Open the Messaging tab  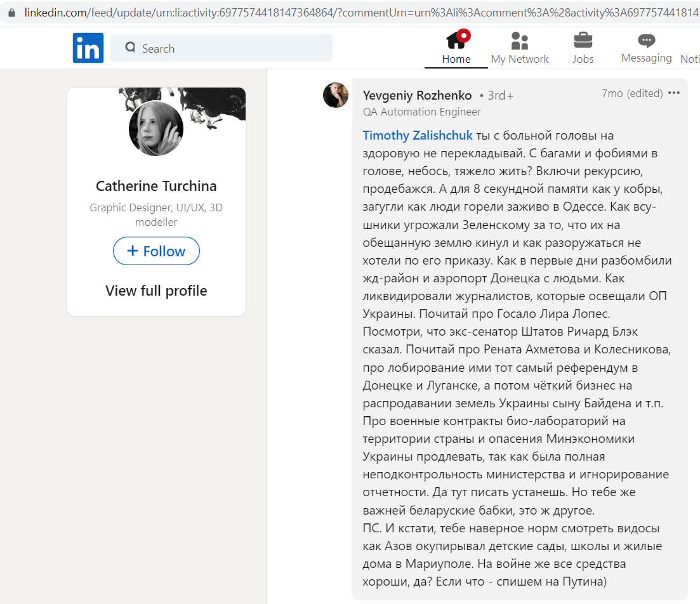click(x=646, y=48)
